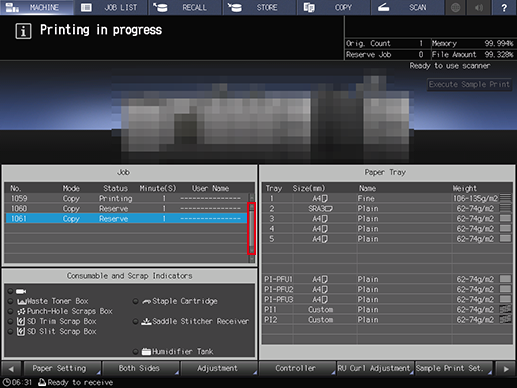Click the toner cartridge icon
Image resolution: width=517 pixels, height=388 pixels.
click(21, 291)
